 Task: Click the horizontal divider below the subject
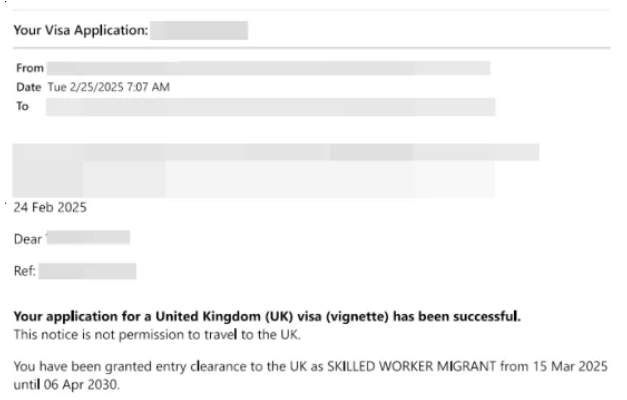click(312, 48)
